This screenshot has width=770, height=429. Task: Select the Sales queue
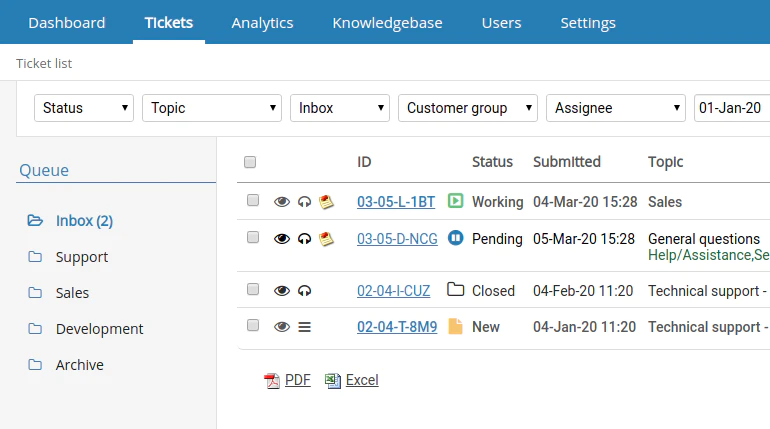pos(72,293)
